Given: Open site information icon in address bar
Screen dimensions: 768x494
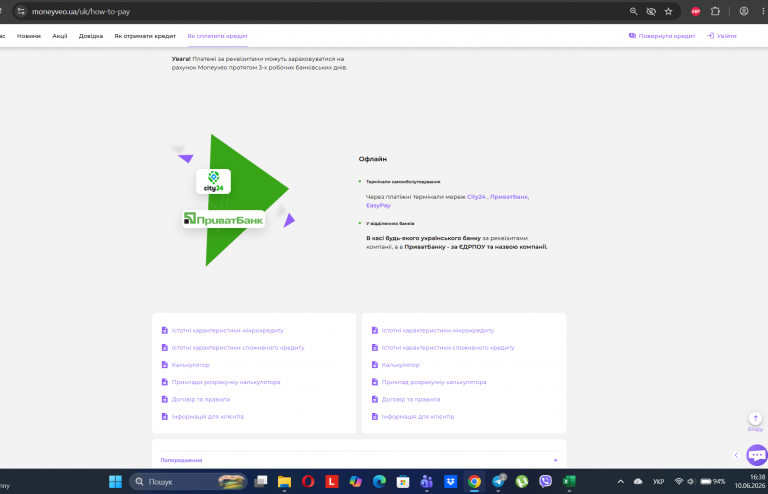Looking at the screenshot, I should click(x=21, y=11).
